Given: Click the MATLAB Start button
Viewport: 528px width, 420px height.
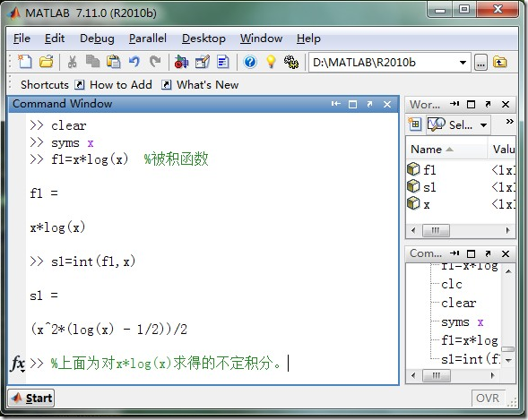Looking at the screenshot, I should click(31, 399).
